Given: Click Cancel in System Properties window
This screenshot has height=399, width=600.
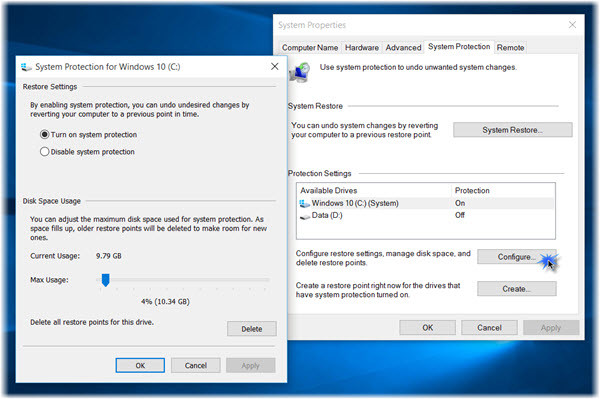Looking at the screenshot, I should coord(489,328).
